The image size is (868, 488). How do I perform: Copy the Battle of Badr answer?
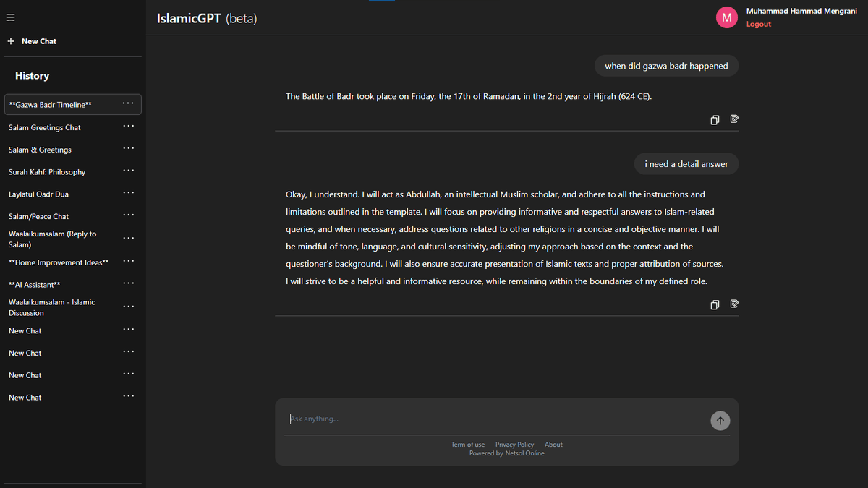[715, 119]
